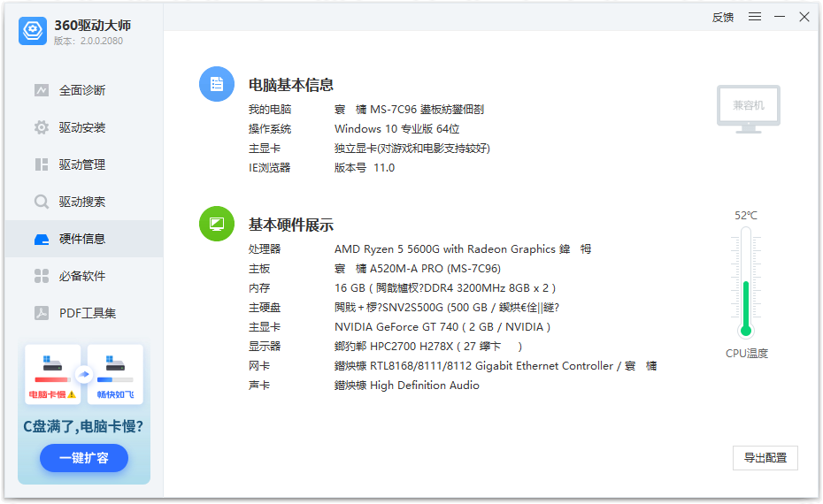Viewport: 823px width, 504px height.
Task: Open the 全面诊断 page
Action: coord(82,90)
